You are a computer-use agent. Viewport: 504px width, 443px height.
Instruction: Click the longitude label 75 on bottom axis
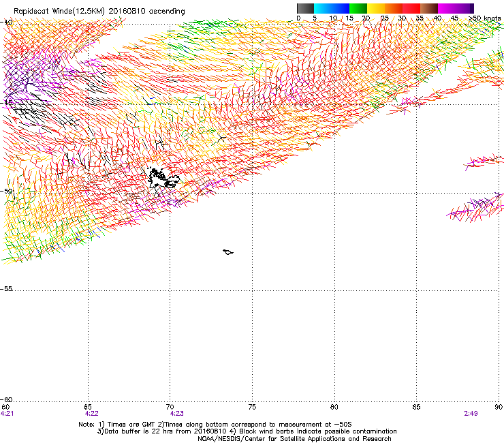click(x=252, y=407)
